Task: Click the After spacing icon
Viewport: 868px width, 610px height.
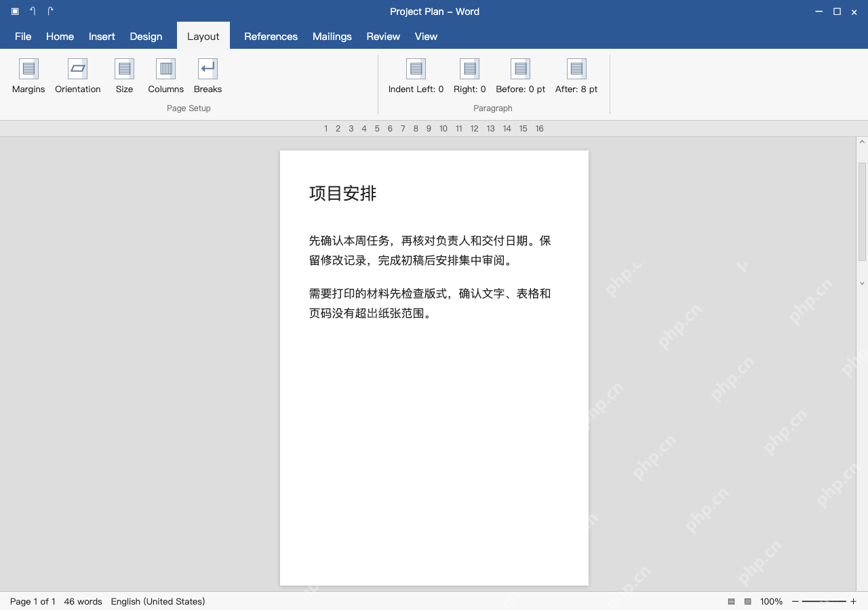Action: [576, 68]
